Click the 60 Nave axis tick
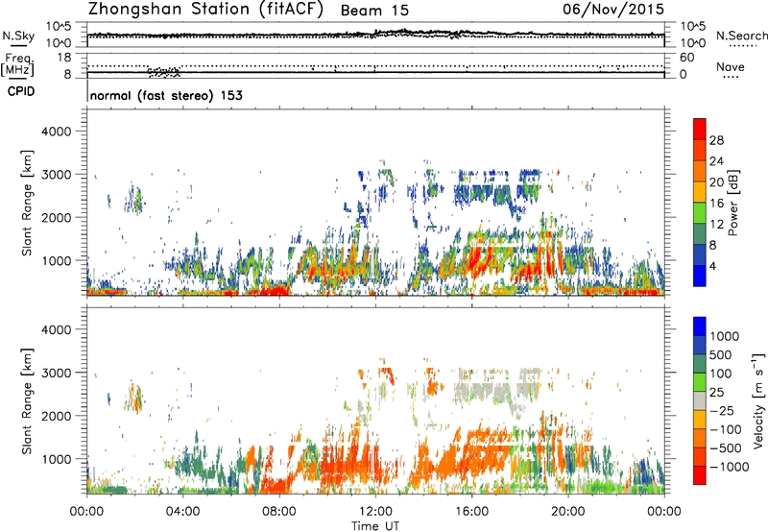 pyautogui.click(x=686, y=58)
